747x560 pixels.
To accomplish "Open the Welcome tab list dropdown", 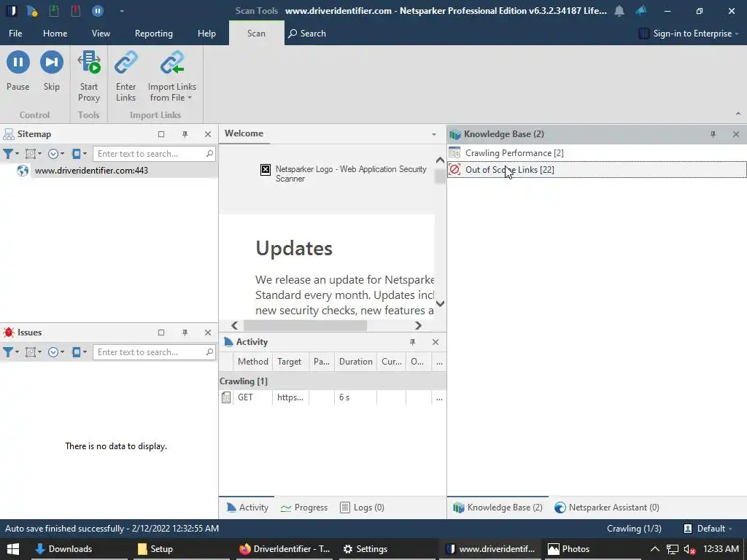I will click(x=434, y=134).
